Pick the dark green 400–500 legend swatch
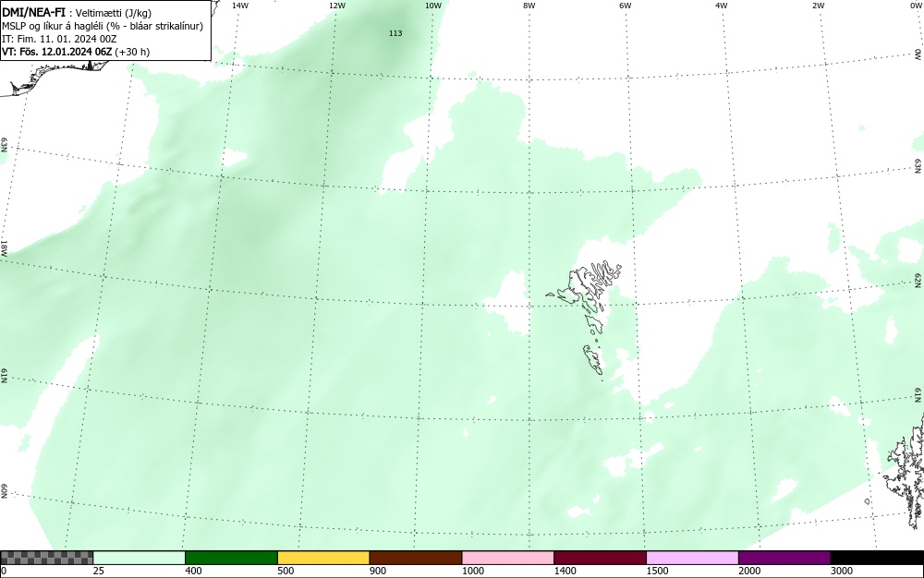This screenshot has width=924, height=578. click(x=231, y=558)
